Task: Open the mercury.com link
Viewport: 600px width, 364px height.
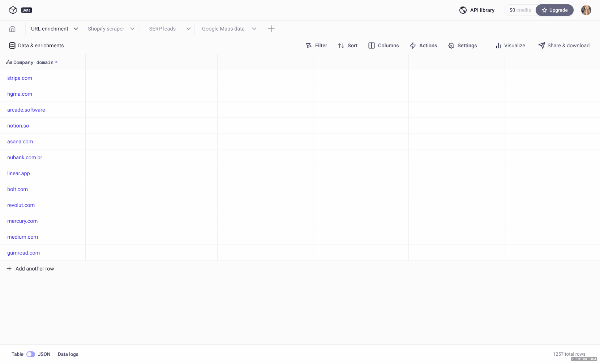Action: point(22,221)
